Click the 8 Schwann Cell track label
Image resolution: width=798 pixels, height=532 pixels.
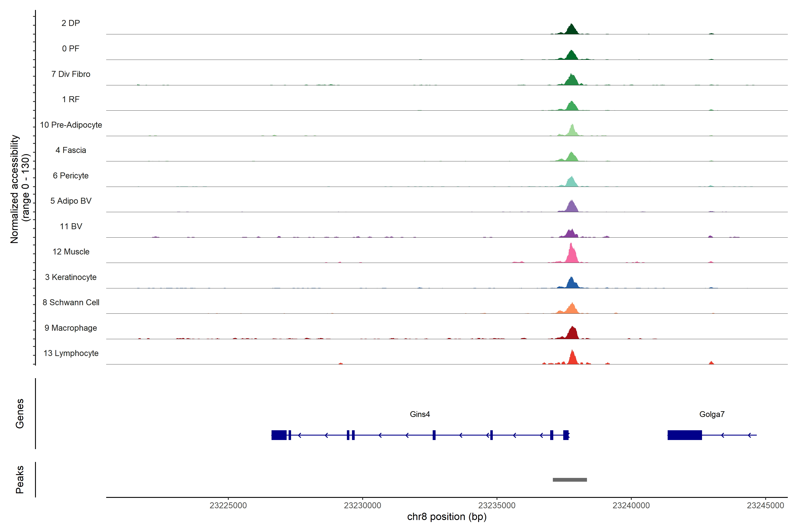(71, 302)
